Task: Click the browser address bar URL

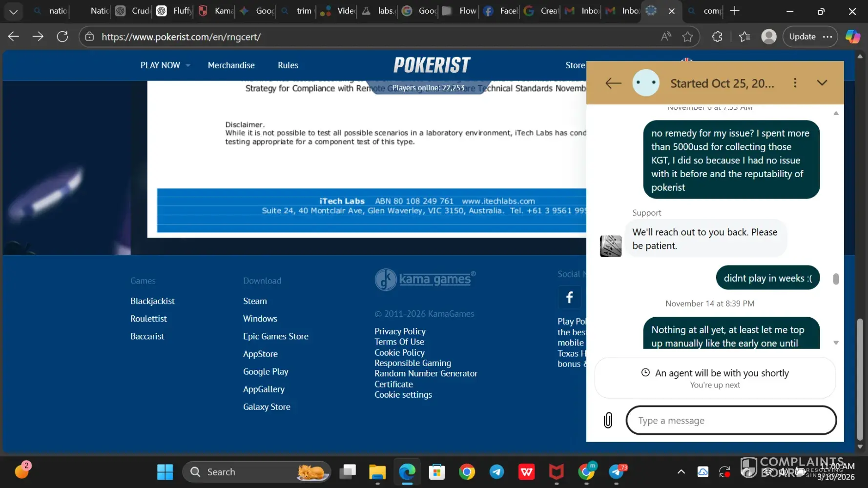Action: pyautogui.click(x=181, y=37)
